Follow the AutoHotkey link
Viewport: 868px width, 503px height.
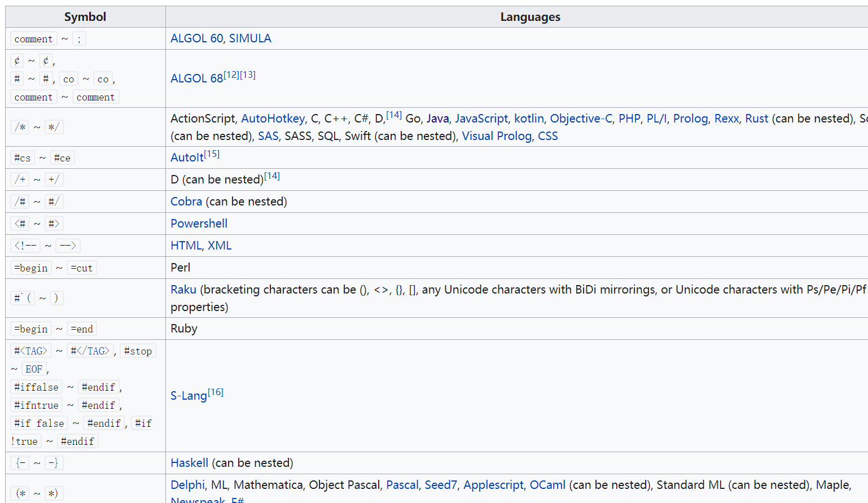[x=273, y=119]
